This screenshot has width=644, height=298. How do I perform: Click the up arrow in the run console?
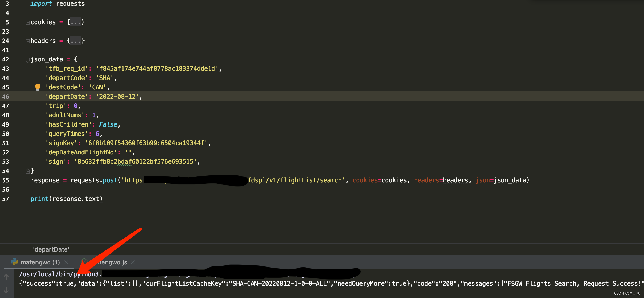pyautogui.click(x=6, y=277)
